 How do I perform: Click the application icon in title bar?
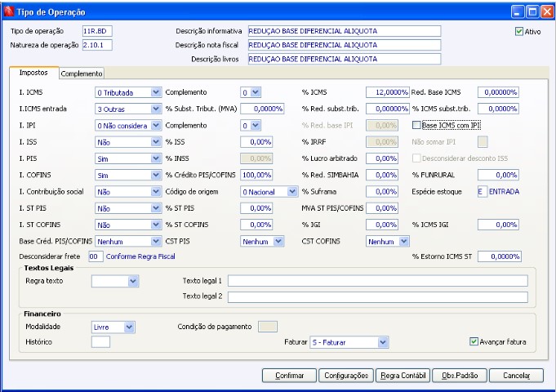click(x=8, y=11)
